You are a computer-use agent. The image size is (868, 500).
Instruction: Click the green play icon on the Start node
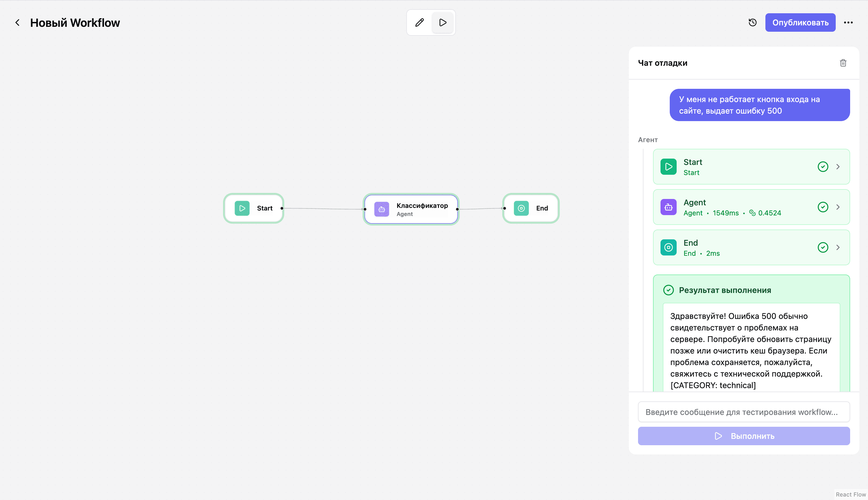click(x=242, y=208)
